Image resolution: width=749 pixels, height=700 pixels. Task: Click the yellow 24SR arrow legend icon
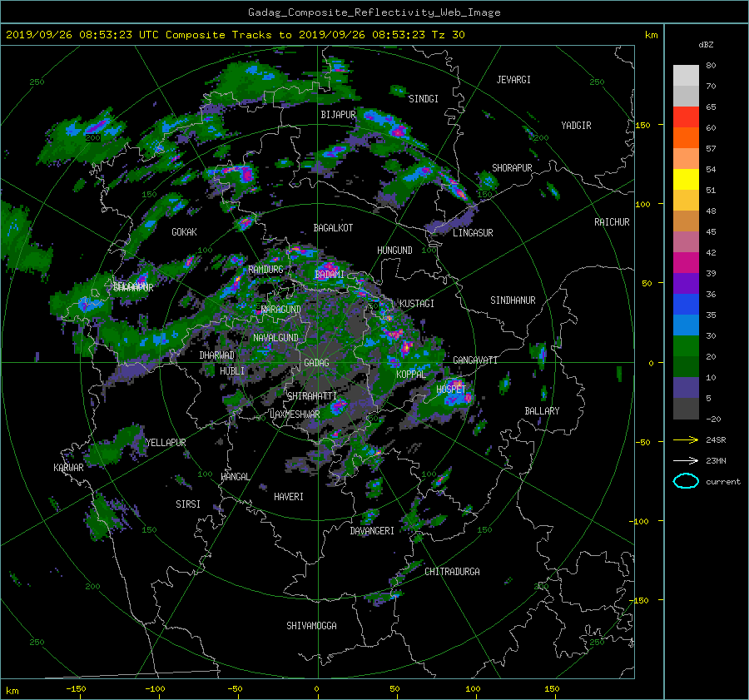[686, 439]
